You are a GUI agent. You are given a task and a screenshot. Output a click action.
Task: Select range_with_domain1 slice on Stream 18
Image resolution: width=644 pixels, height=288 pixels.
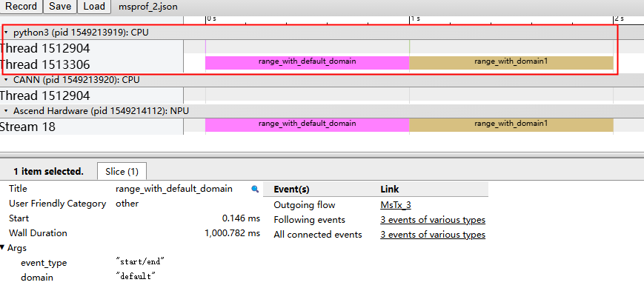(x=511, y=125)
